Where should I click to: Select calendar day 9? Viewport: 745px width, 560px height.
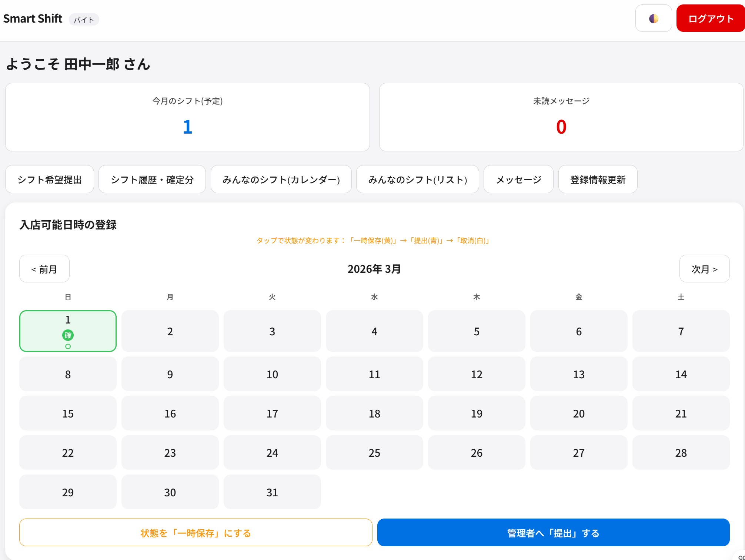click(x=170, y=374)
